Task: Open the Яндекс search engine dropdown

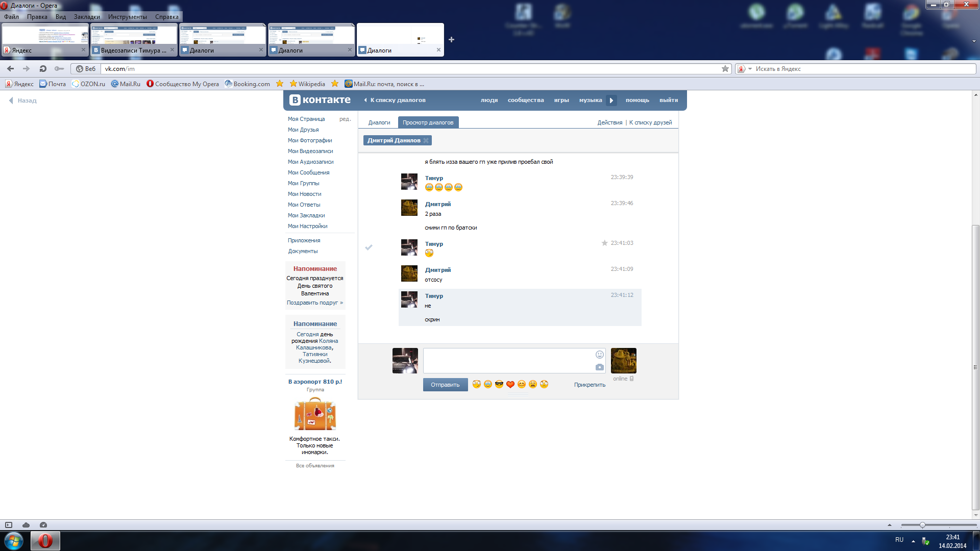Action: pos(750,69)
